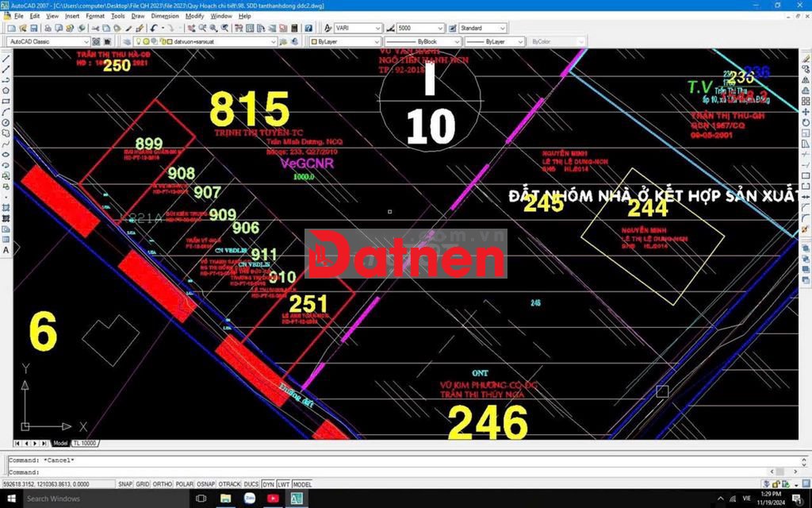The height and width of the screenshot is (508, 812).
Task: Open YouTube from the Windows taskbar
Action: (x=274, y=498)
